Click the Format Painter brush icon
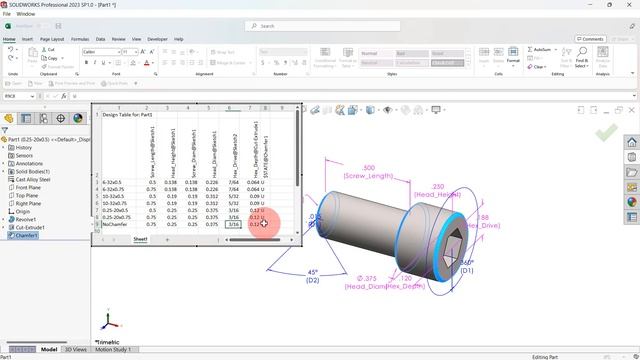The width and height of the screenshot is (640, 360). 44,67
